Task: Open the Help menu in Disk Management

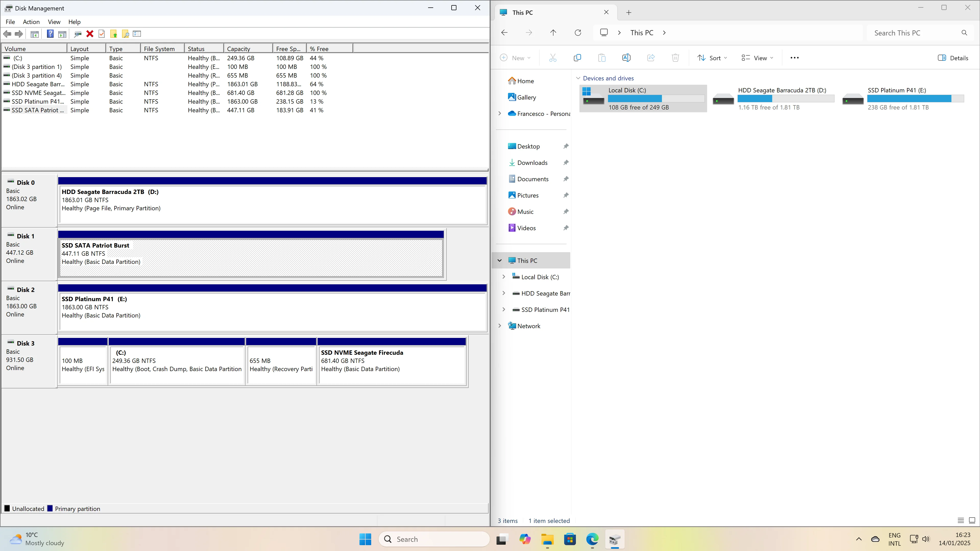Action: click(75, 22)
